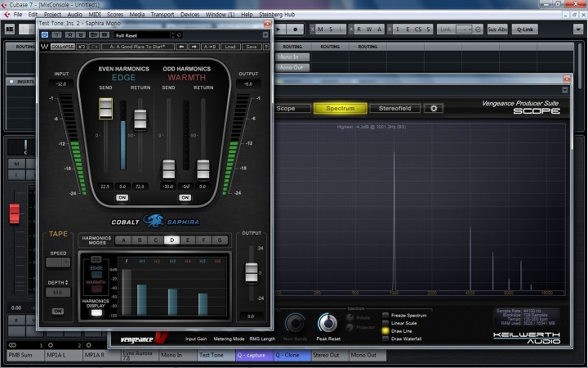Image resolution: width=588 pixels, height=368 pixels.
Task: Click the Waves logo icon
Action: pyautogui.click(x=45, y=47)
